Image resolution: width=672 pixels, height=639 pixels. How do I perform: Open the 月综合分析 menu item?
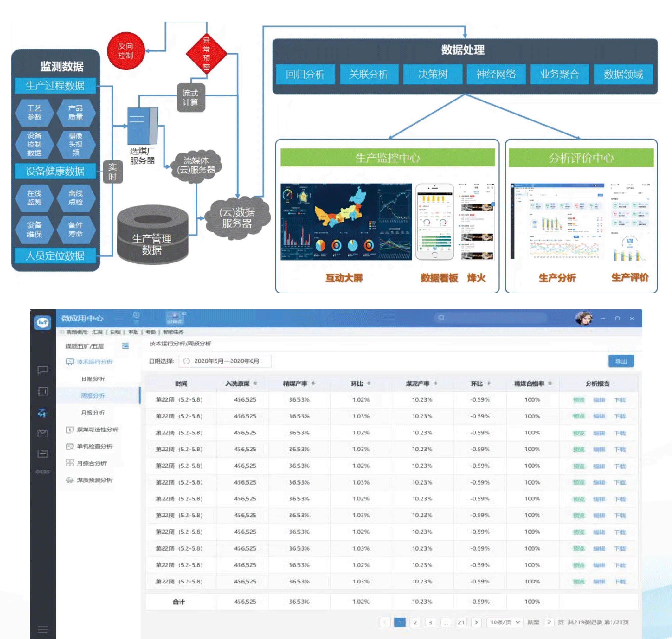pos(91,463)
